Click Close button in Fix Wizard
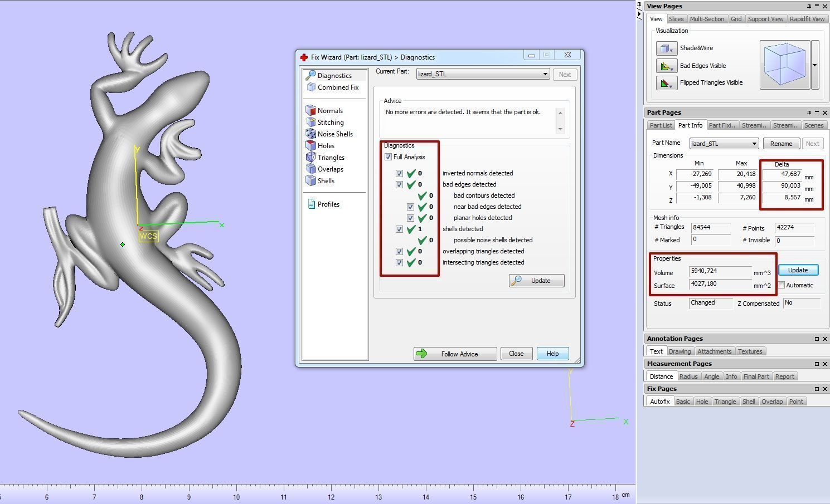Viewport: 830px width, 504px height. [x=516, y=354]
